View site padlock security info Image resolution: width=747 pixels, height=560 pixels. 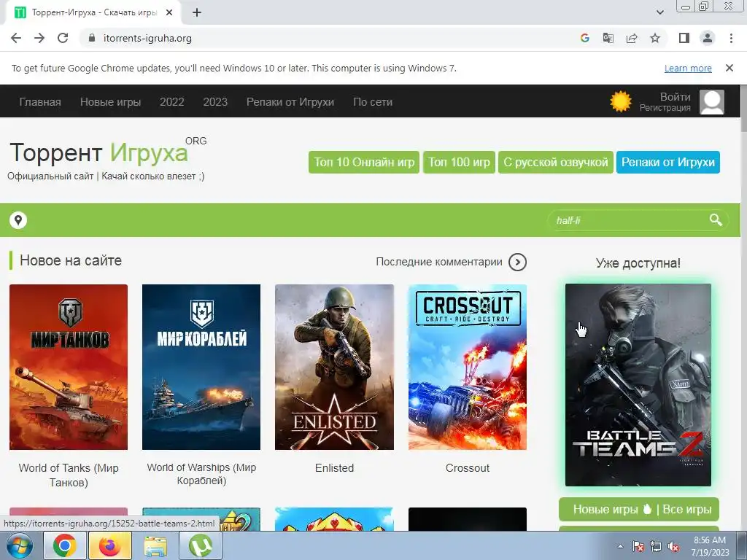92,38
